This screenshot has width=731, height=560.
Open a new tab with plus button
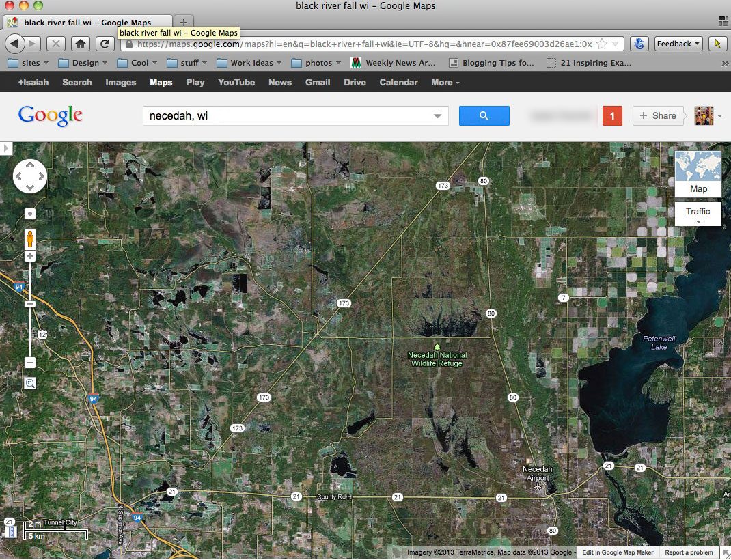(184, 22)
